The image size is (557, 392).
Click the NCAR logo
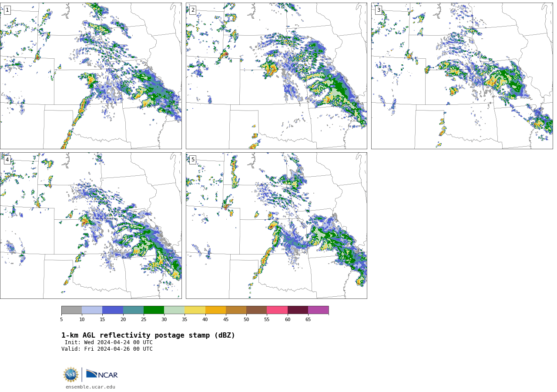click(102, 374)
